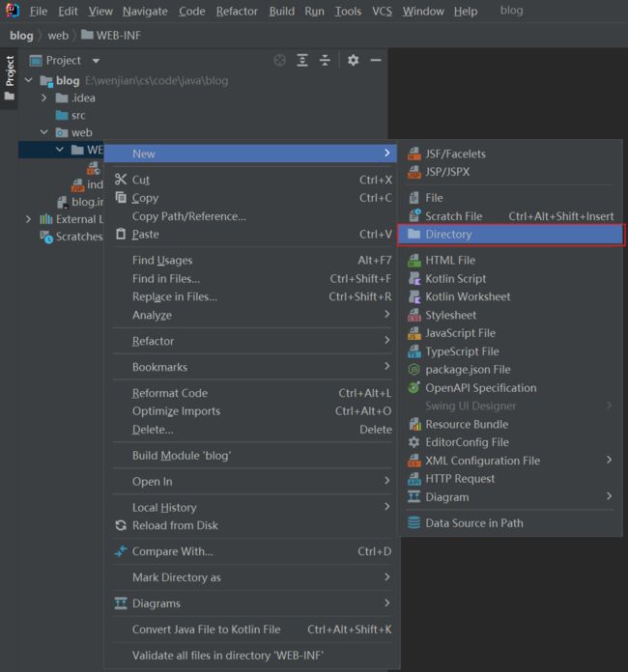This screenshot has height=672, width=628.
Task: Click web breadcrumb in navigation bar
Action: pyautogui.click(x=58, y=36)
